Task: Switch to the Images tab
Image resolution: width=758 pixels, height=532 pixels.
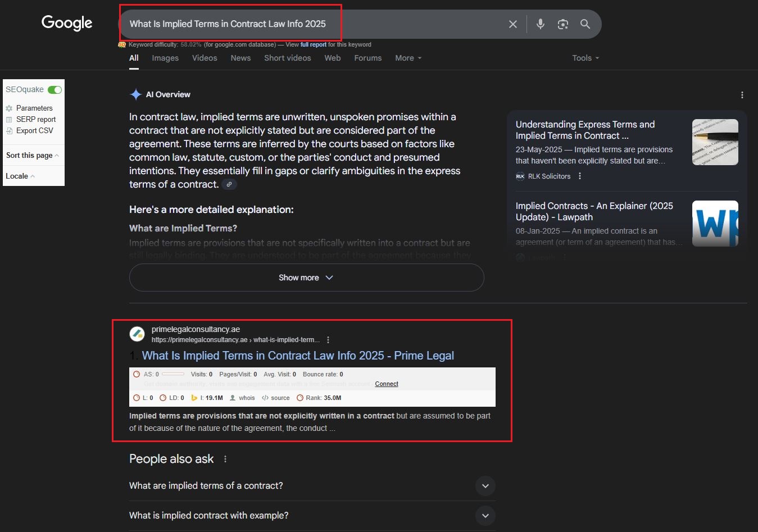Action: tap(165, 58)
